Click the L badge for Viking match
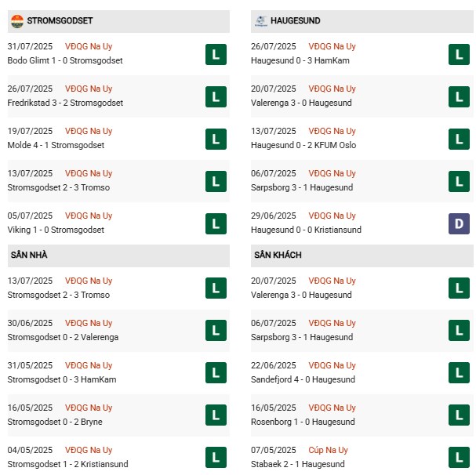The height and width of the screenshot is (475, 476). [216, 223]
